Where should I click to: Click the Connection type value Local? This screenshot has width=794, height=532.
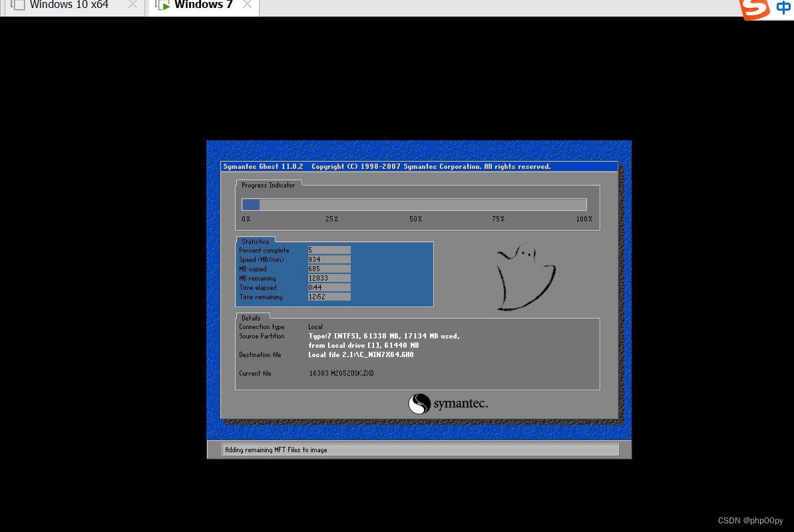(x=315, y=327)
